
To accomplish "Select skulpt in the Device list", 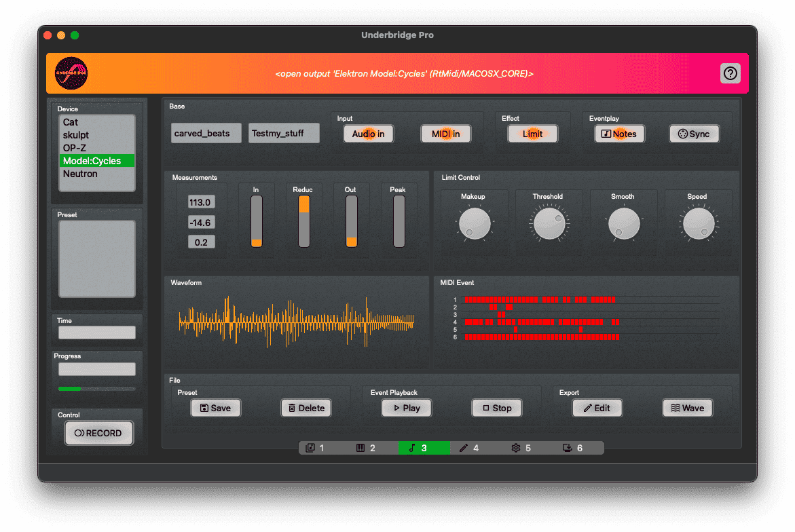I will (97, 135).
